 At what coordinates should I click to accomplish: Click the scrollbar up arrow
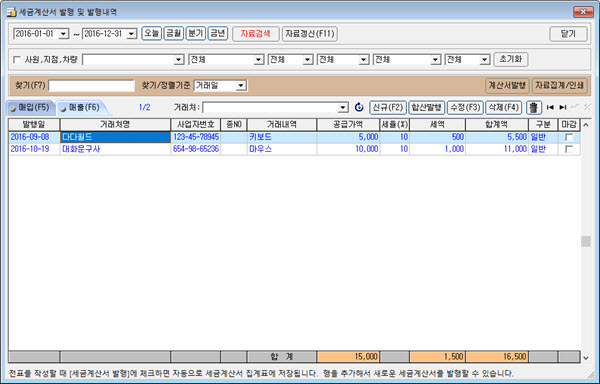click(x=586, y=125)
